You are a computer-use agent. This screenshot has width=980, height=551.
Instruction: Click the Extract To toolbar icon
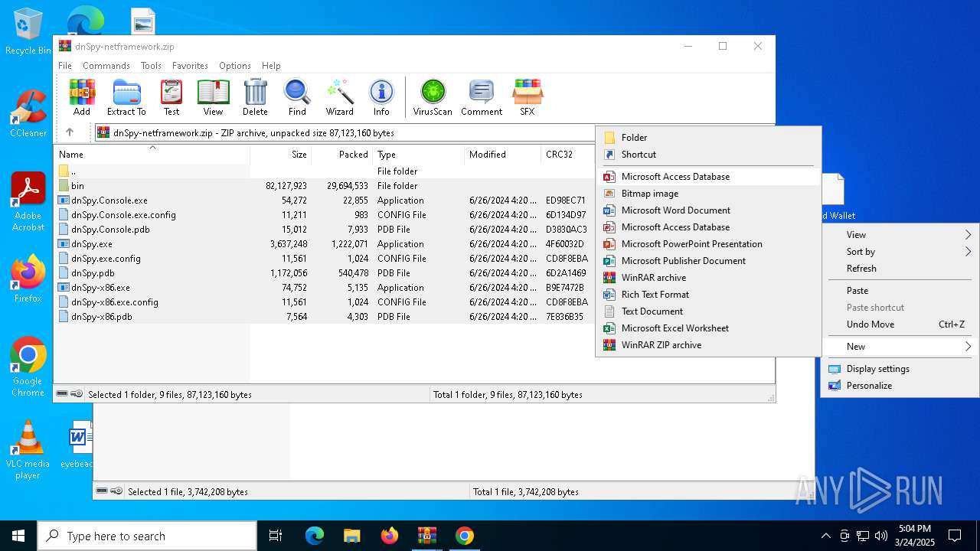(126, 97)
